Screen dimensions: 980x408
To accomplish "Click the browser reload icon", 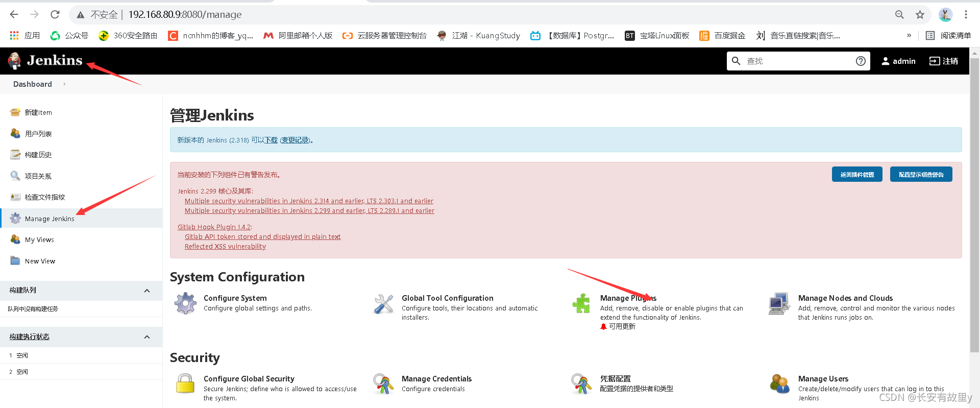I will tap(55, 14).
